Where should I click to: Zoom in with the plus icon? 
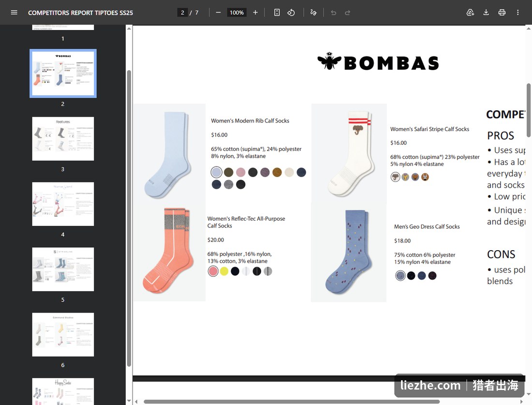[255, 13]
